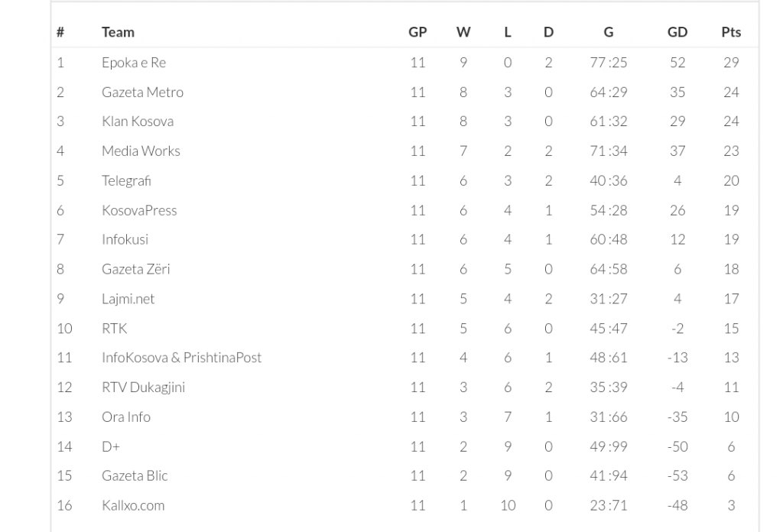Click the Team column header
Screen dimensions: 783x532
click(x=118, y=32)
